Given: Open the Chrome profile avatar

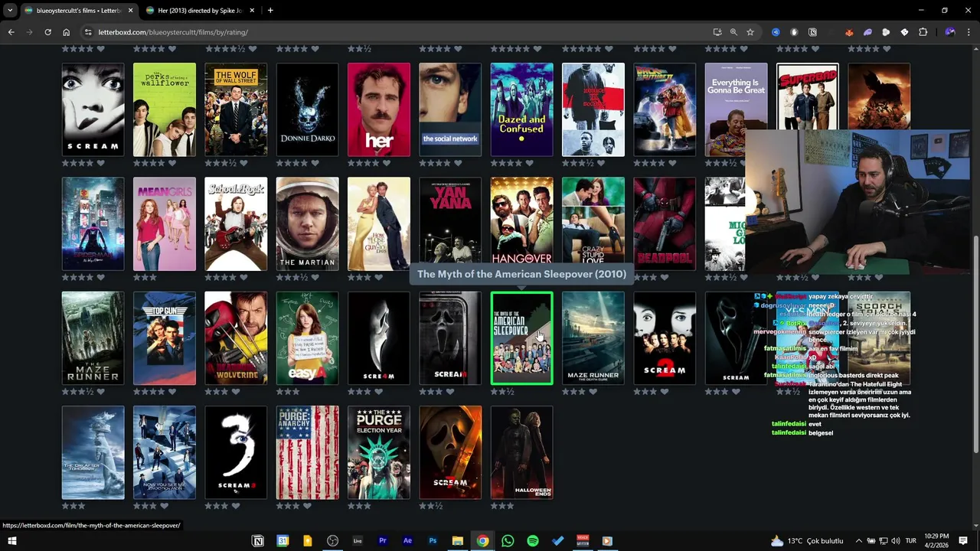Looking at the screenshot, I should point(950,32).
